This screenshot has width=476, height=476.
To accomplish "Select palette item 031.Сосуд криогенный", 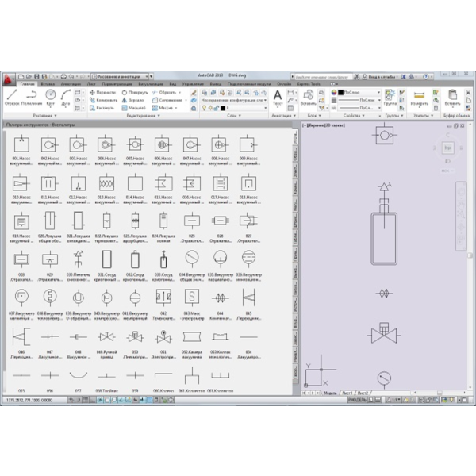I will coord(106,266).
